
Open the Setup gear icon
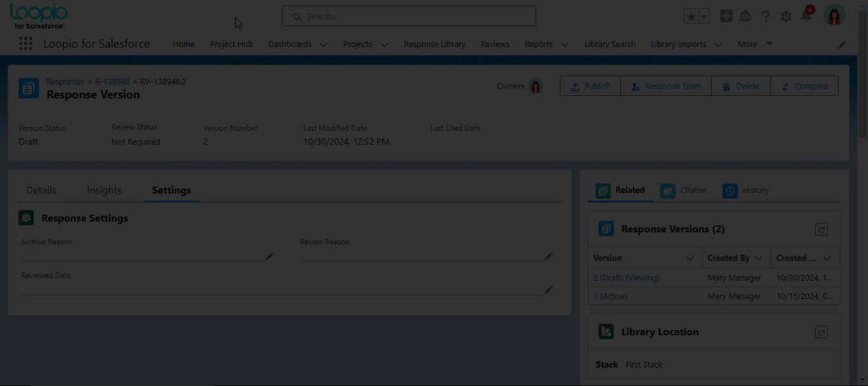pos(786,17)
